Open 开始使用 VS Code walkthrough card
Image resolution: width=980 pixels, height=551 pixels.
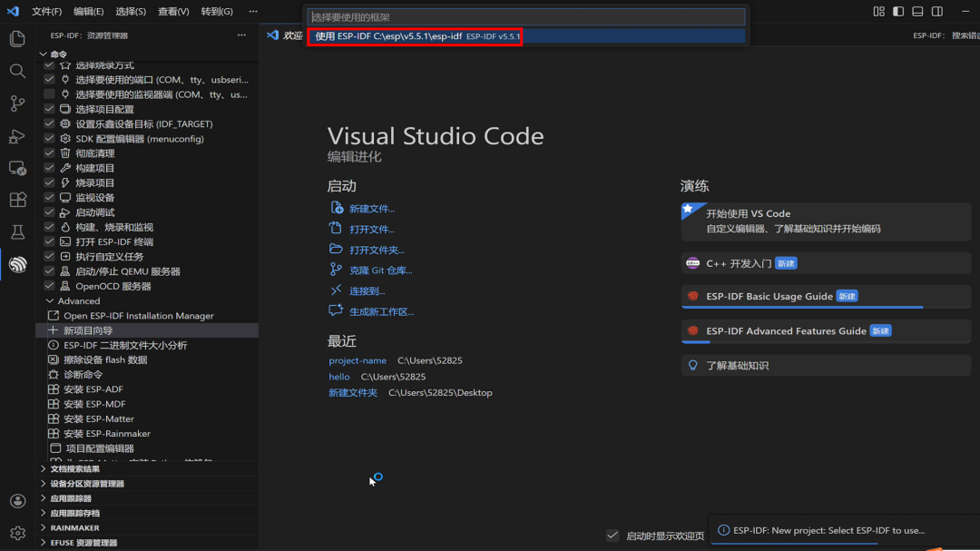826,221
